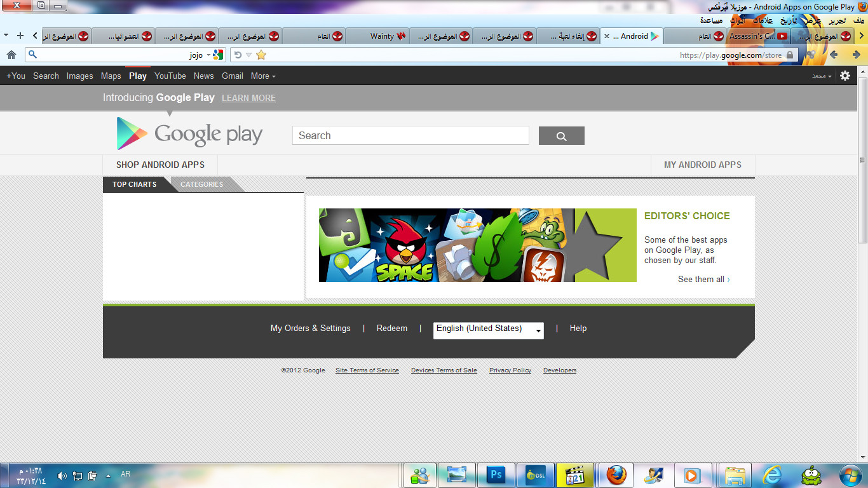Close the Android tab with its X
This screenshot has height=488, width=868.
point(606,36)
